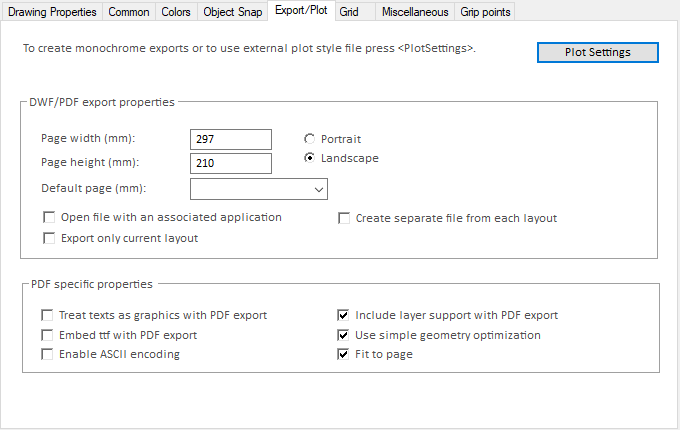Select the Object Snap tab
The width and height of the screenshot is (680, 430).
coord(233,12)
